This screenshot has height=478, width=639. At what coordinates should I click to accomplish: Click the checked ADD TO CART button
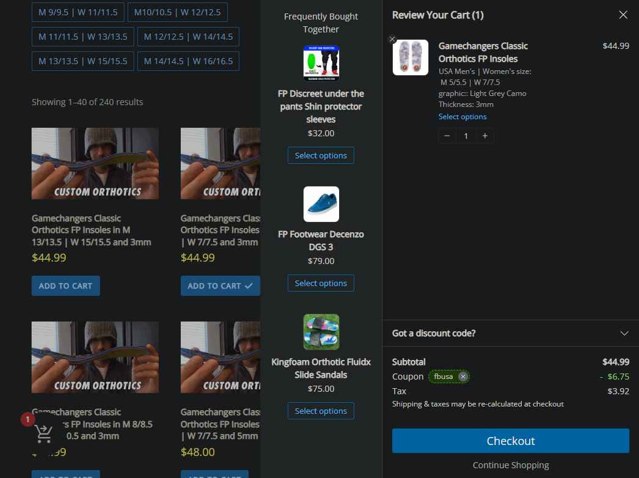(220, 286)
